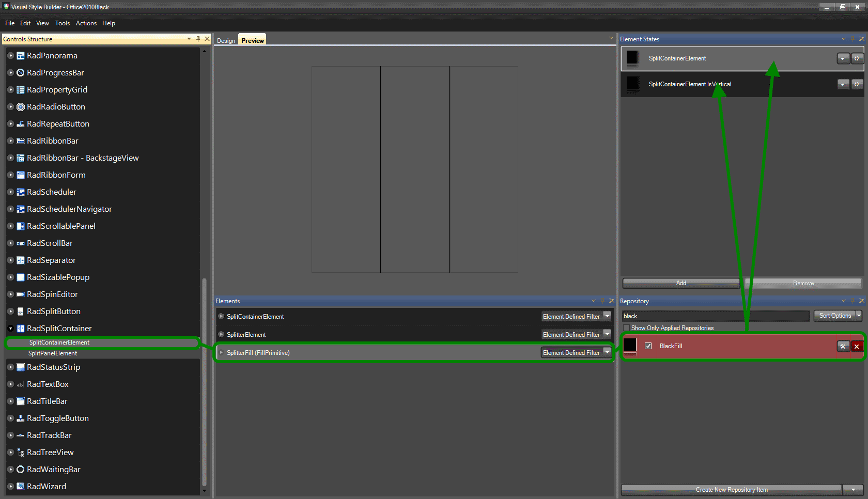Click the RadRepeatButton control icon
This screenshot has width=868, height=499.
tap(21, 124)
